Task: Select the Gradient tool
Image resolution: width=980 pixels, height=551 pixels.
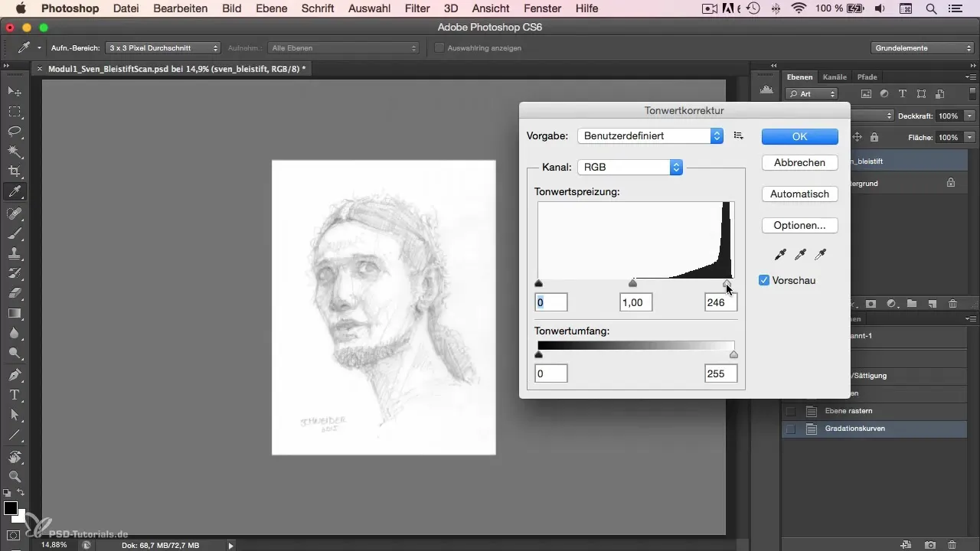Action: [x=14, y=313]
